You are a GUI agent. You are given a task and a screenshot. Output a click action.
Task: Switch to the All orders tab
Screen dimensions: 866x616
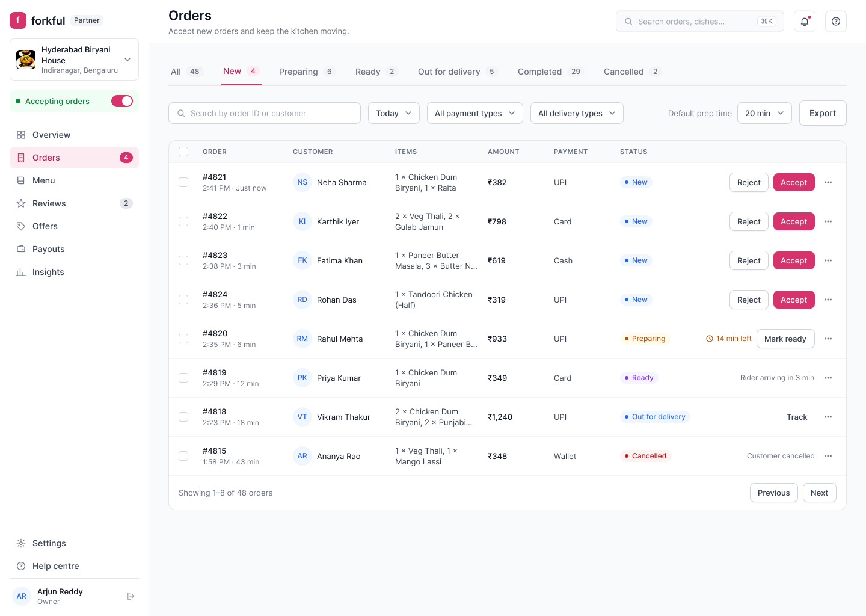[186, 72]
